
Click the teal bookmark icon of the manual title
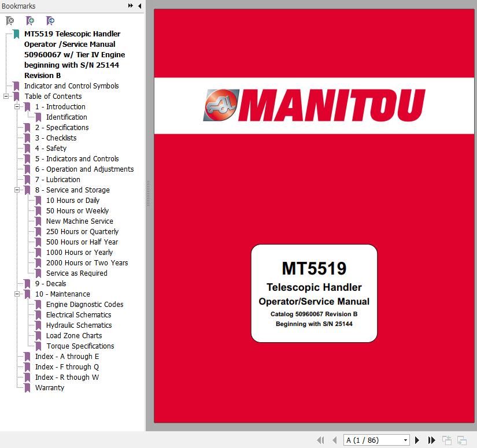click(16, 34)
